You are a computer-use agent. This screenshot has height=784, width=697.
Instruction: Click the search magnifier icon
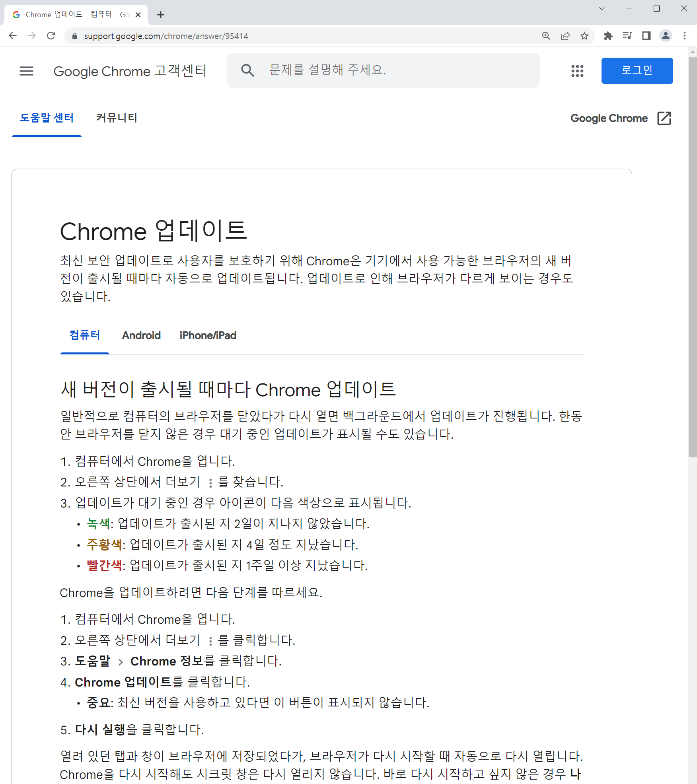click(x=247, y=70)
